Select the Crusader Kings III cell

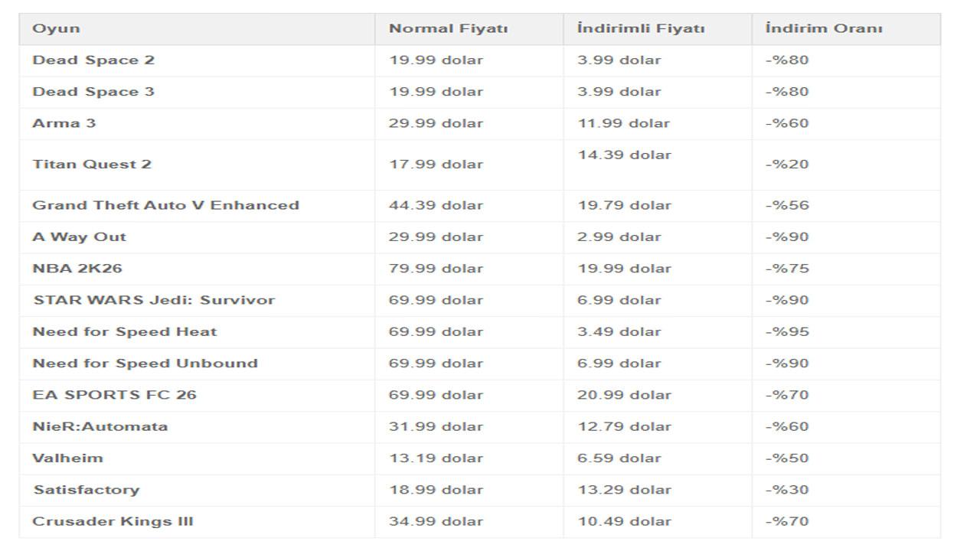113,522
